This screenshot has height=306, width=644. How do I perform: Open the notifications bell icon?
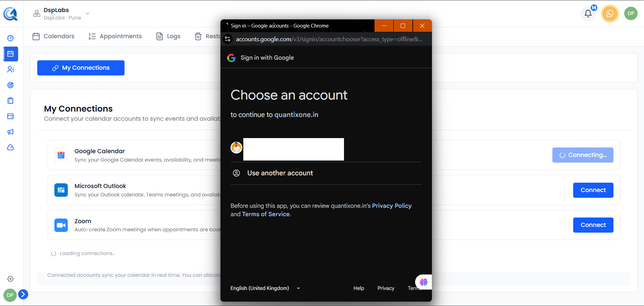[588, 13]
